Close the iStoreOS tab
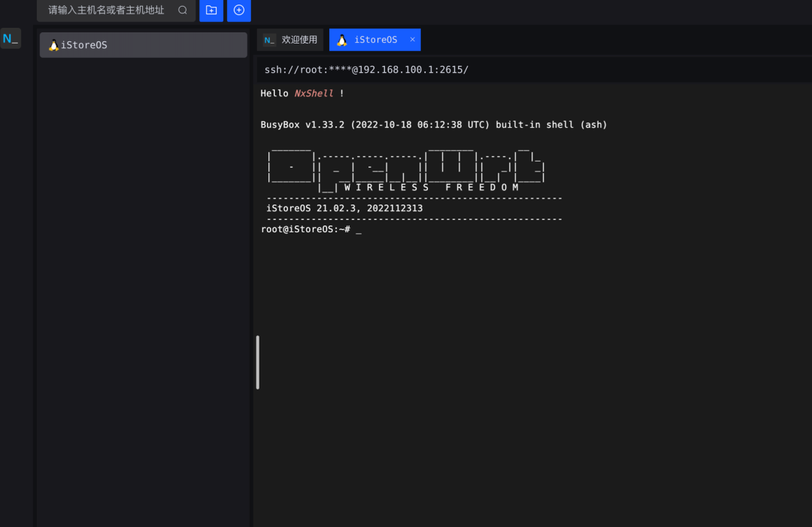 (x=413, y=39)
